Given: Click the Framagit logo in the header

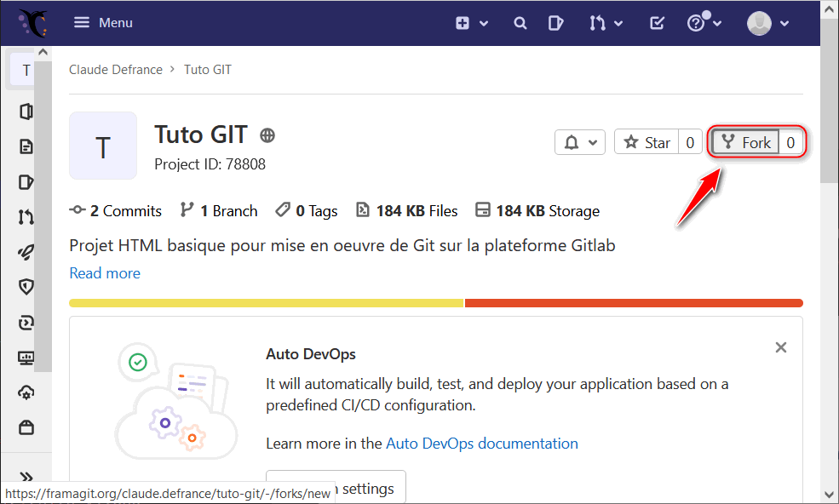Looking at the screenshot, I should point(33,23).
